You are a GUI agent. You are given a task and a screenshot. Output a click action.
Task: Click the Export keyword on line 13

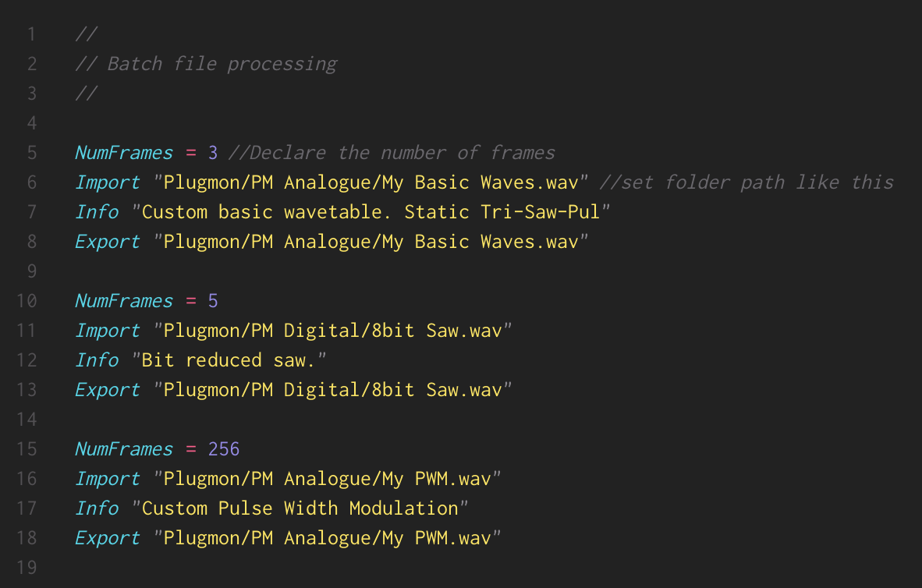[108, 391]
